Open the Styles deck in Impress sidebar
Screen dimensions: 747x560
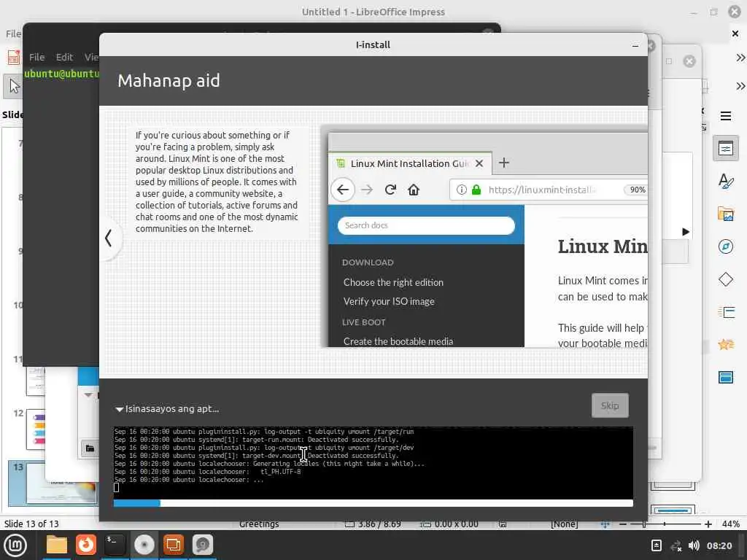pos(726,182)
